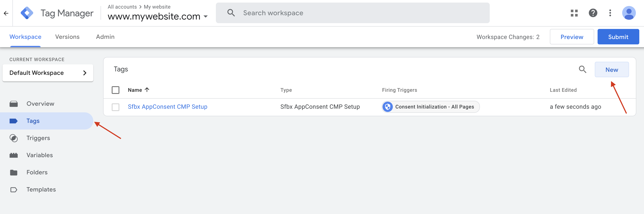Click the help question mark icon
The height and width of the screenshot is (214, 644).
pyautogui.click(x=593, y=13)
